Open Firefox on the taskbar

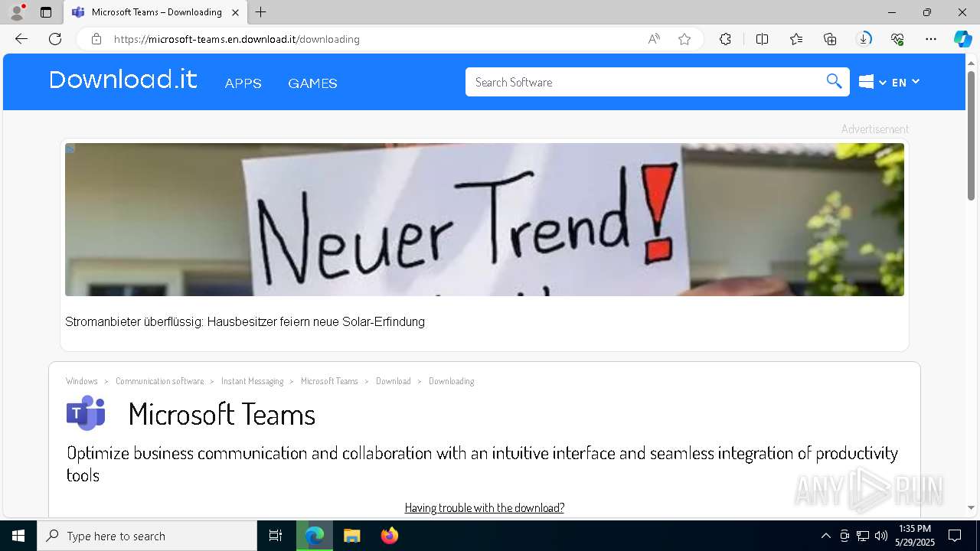point(389,536)
